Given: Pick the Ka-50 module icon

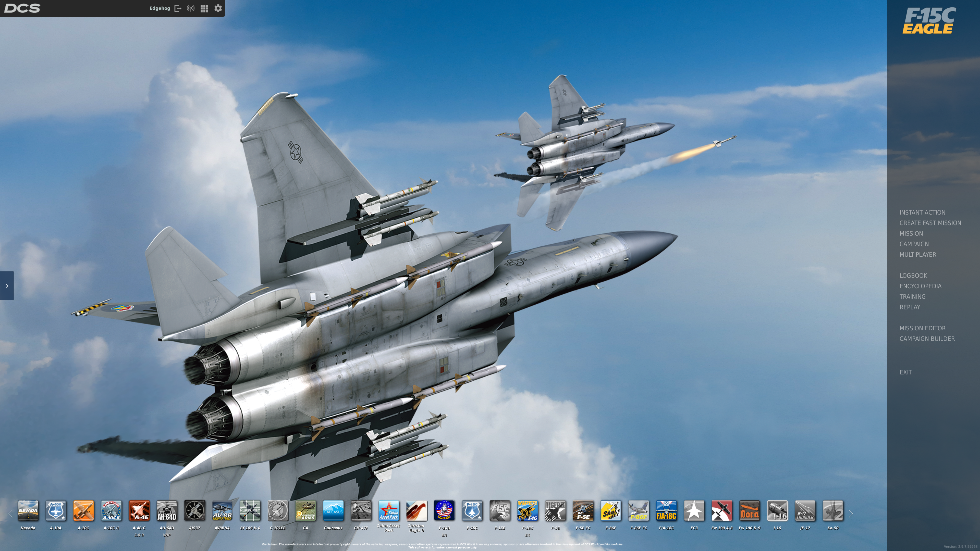Looking at the screenshot, I should pos(833,510).
